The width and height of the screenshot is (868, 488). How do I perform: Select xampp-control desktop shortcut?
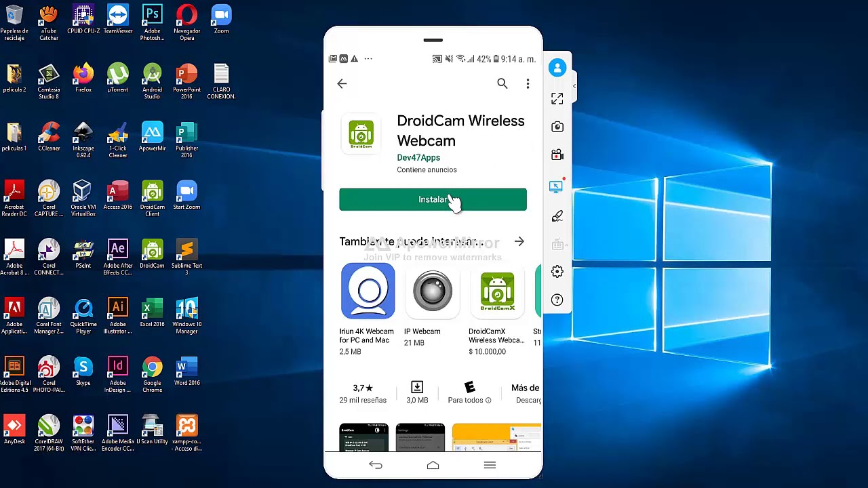(186, 433)
